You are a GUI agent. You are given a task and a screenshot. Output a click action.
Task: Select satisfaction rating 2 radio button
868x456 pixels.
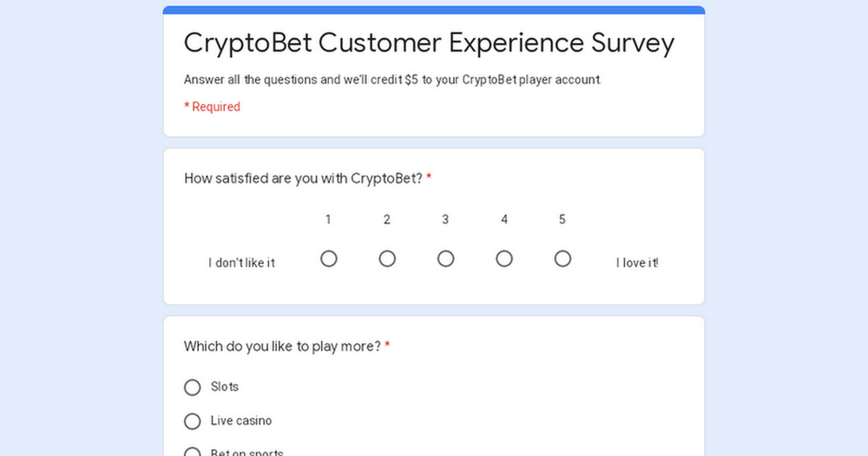pos(387,259)
